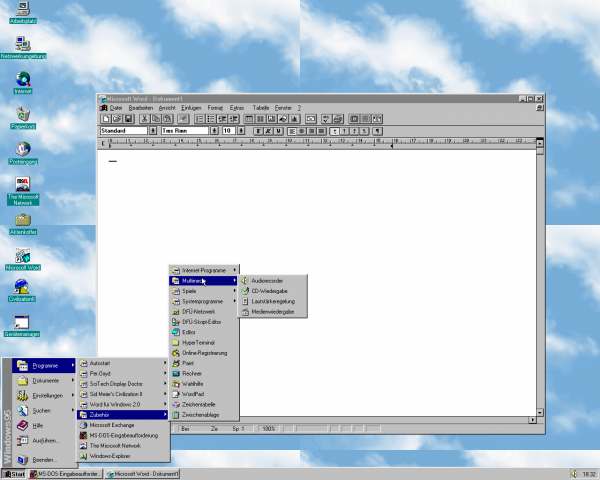Expand the Autostart program group
Viewport: 600px width, 480px height.
(123, 363)
